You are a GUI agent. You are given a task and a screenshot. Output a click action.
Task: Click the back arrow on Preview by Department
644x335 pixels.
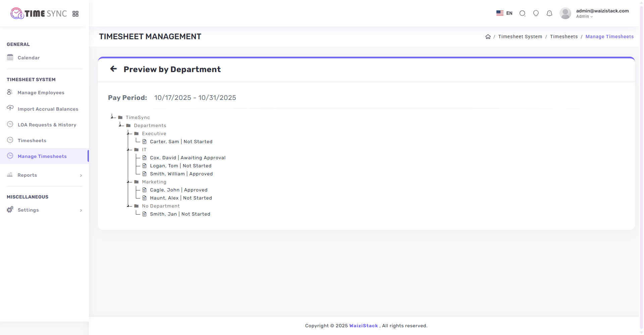113,69
